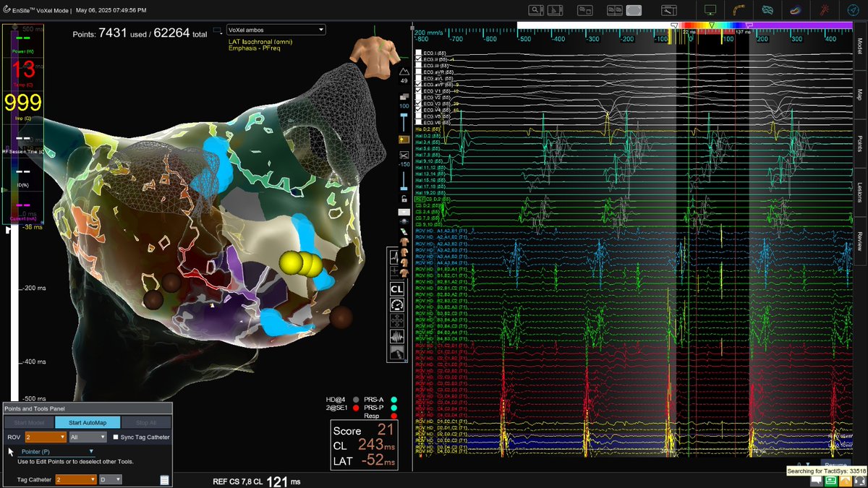Click the four-way arrows move tool icon
868x488 pixels.
pos(397,320)
